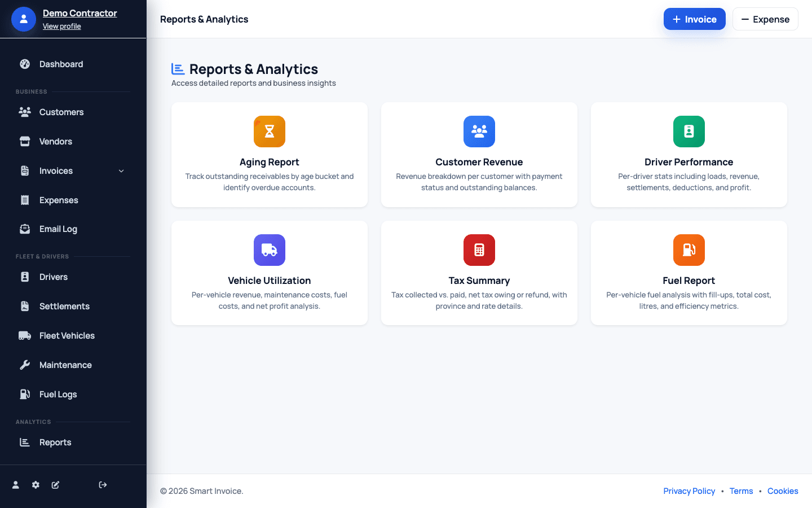The image size is (812, 508).
Task: Click the red Tax Summary calculator icon
Action: pyautogui.click(x=479, y=250)
